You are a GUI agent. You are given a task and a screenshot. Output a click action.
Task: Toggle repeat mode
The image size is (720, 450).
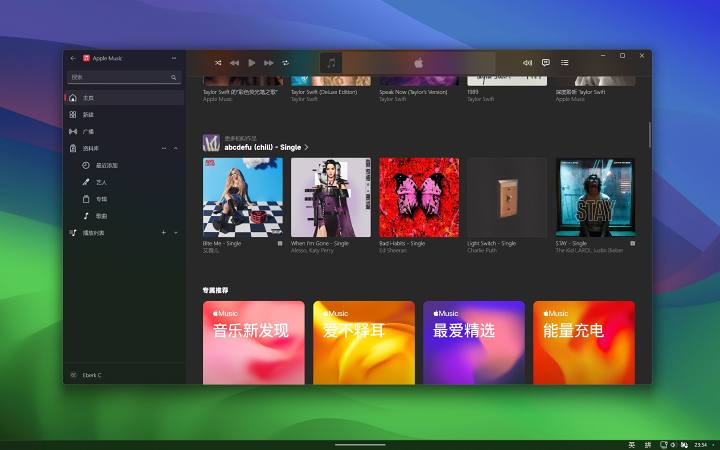pos(286,62)
